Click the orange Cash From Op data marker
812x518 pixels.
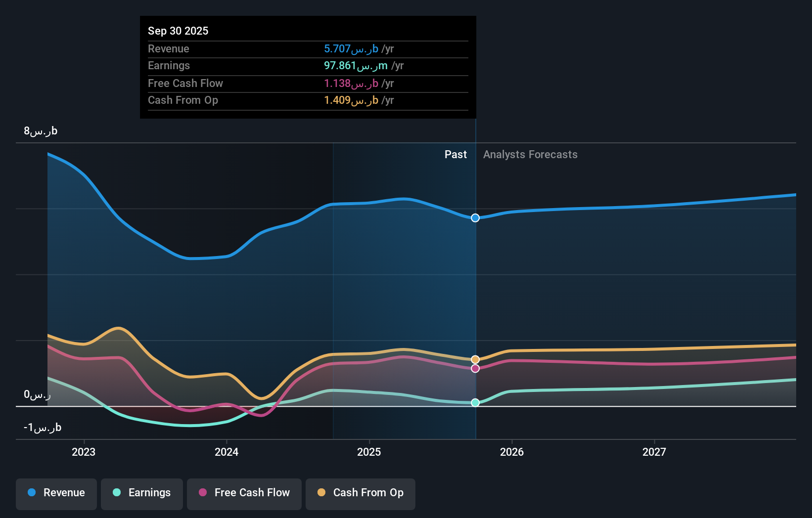pos(475,359)
